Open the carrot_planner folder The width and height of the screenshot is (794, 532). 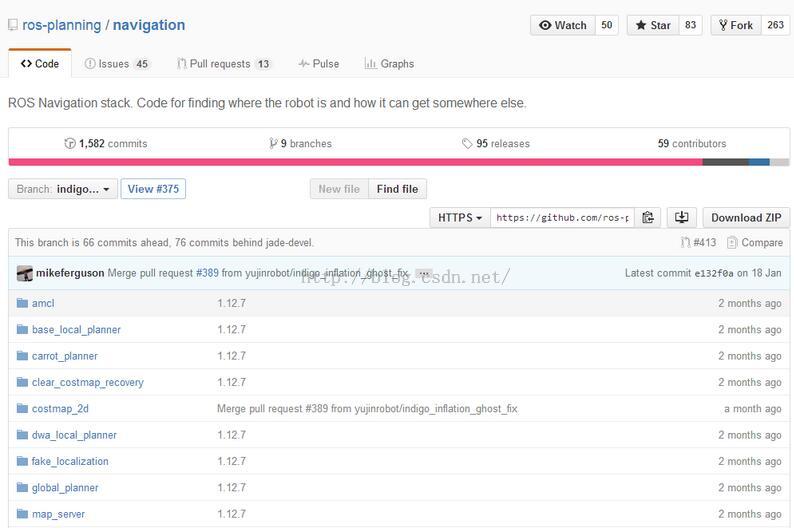tap(64, 356)
